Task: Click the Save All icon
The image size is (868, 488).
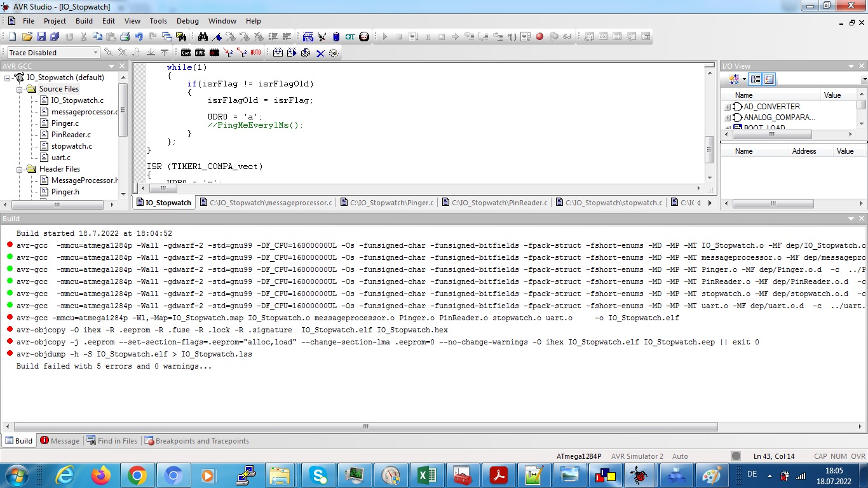Action: pos(55,37)
